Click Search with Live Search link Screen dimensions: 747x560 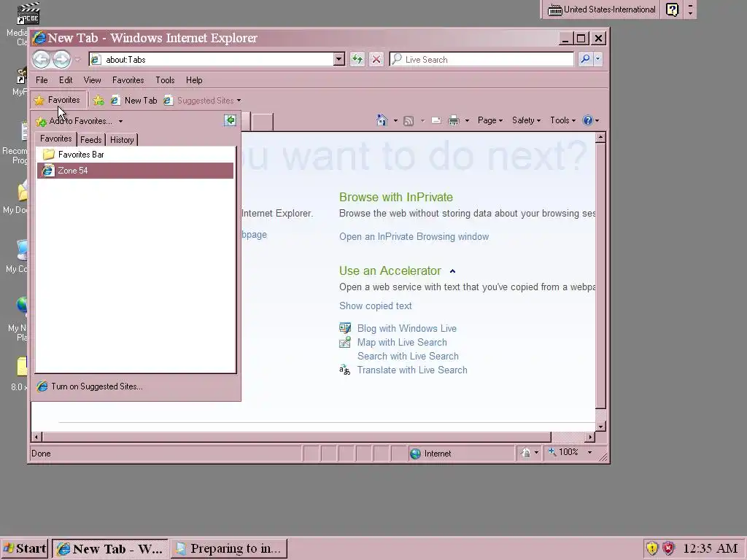(x=408, y=356)
